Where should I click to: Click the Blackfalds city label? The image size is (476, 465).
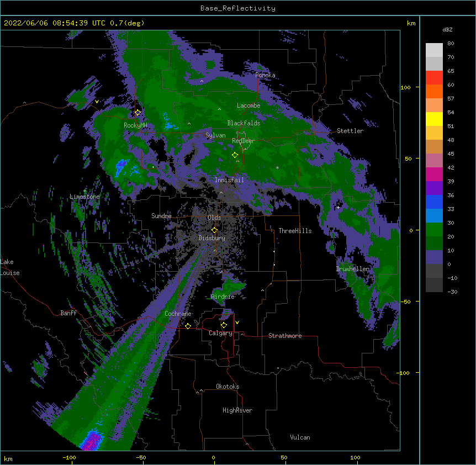(244, 123)
